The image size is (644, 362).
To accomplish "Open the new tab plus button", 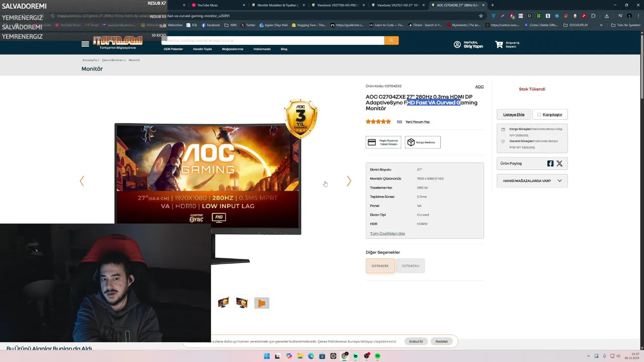I will [492, 5].
